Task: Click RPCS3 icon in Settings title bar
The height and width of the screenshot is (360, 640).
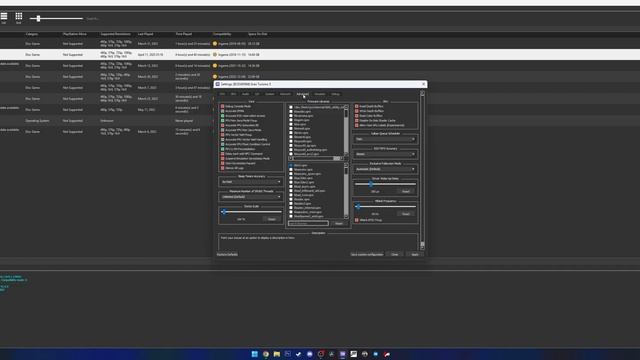Action: tap(218, 84)
